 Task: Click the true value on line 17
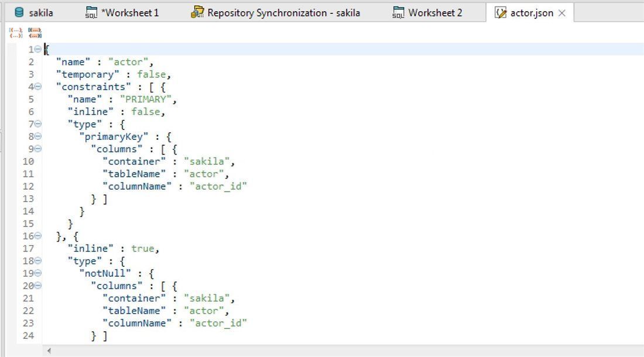pos(142,249)
